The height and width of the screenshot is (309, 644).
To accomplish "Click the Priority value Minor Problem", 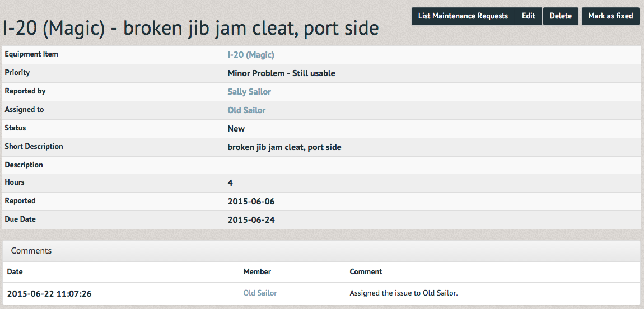I will [281, 73].
